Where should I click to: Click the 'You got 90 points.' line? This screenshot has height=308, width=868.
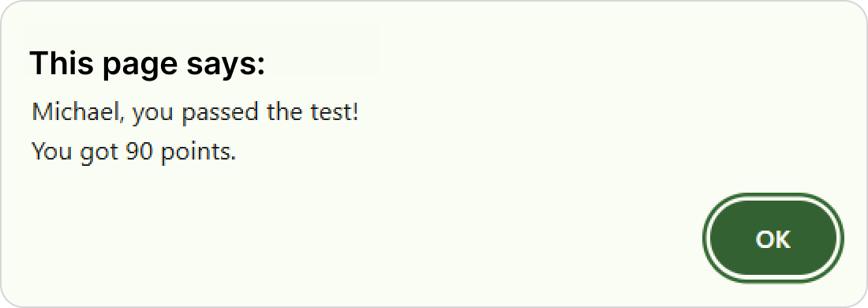click(133, 151)
